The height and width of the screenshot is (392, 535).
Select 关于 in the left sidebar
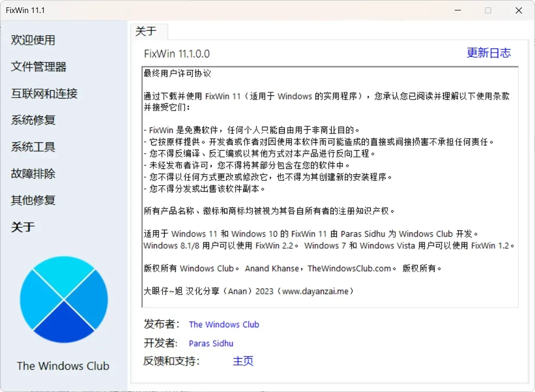click(23, 227)
